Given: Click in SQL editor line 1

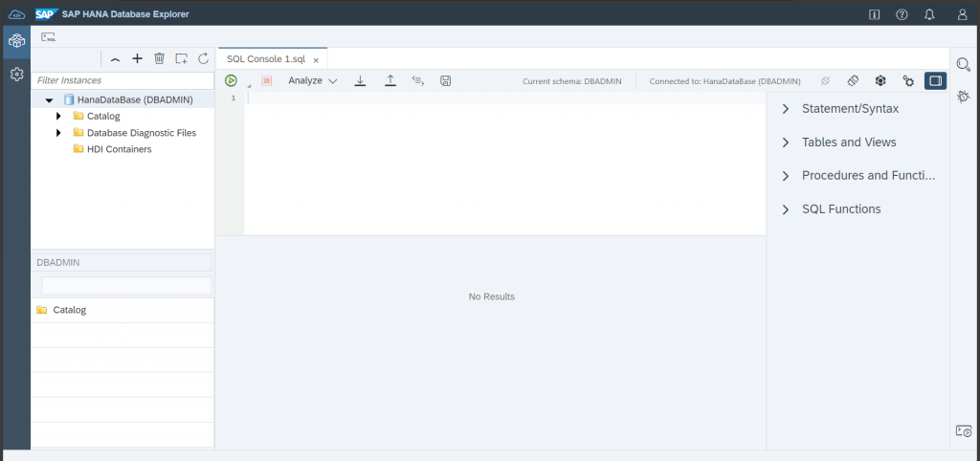Looking at the screenshot, I should 505,99.
